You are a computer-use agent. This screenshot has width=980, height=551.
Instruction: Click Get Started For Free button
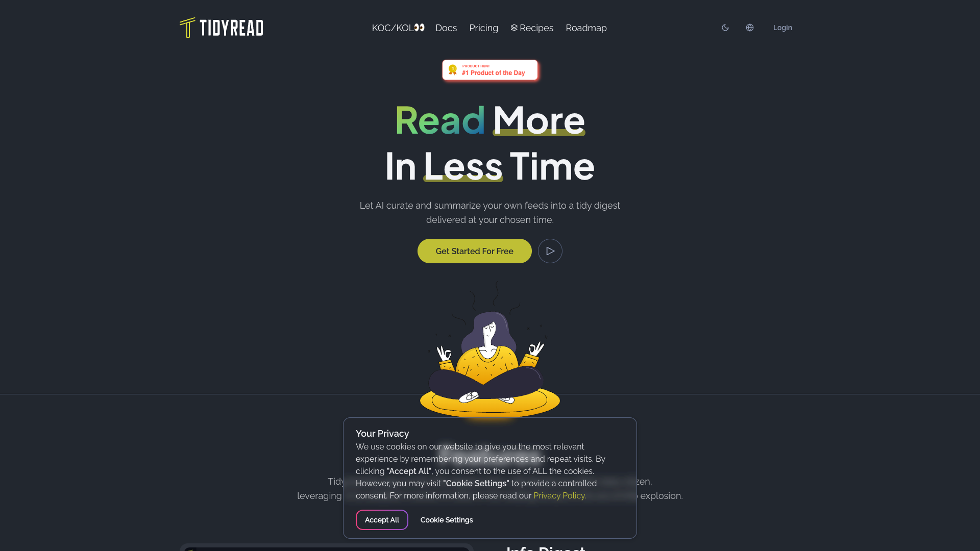pos(475,251)
